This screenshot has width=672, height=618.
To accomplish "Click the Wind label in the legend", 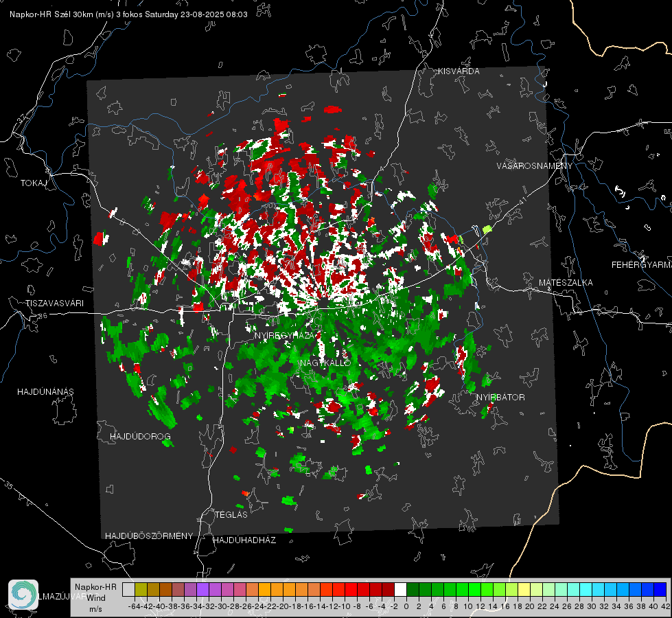I will click(96, 598).
